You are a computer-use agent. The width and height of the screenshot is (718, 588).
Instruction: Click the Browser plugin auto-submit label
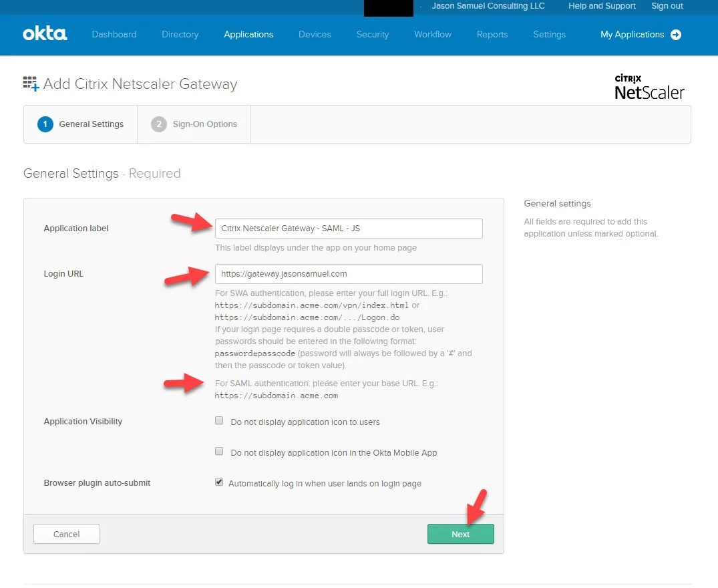pyautogui.click(x=97, y=482)
